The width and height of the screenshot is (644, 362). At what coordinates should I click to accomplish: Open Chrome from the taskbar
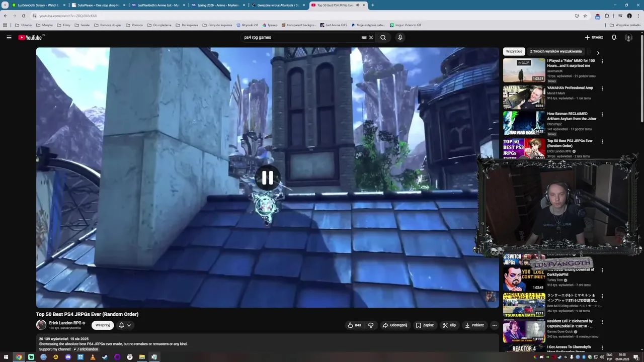tap(19, 357)
